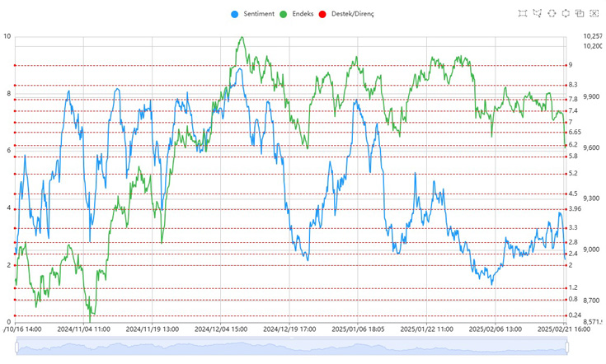Click the 8.3 resistance level label
This screenshot has width=606, height=364.
(573, 85)
